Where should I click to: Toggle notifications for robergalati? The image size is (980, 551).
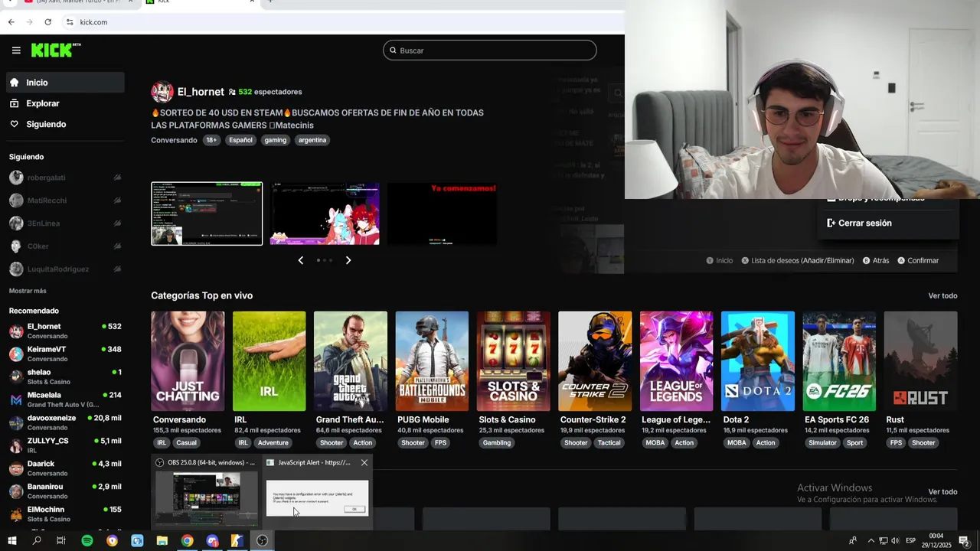117,178
